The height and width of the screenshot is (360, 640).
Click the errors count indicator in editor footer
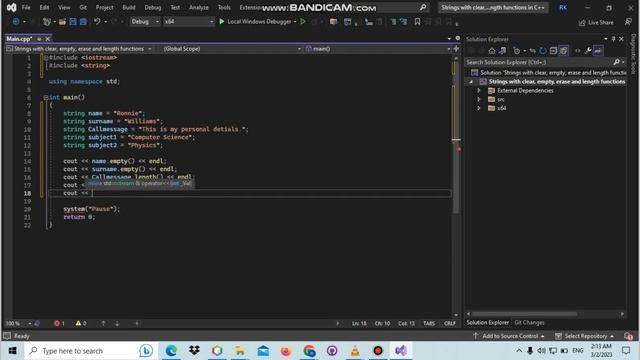(x=59, y=323)
